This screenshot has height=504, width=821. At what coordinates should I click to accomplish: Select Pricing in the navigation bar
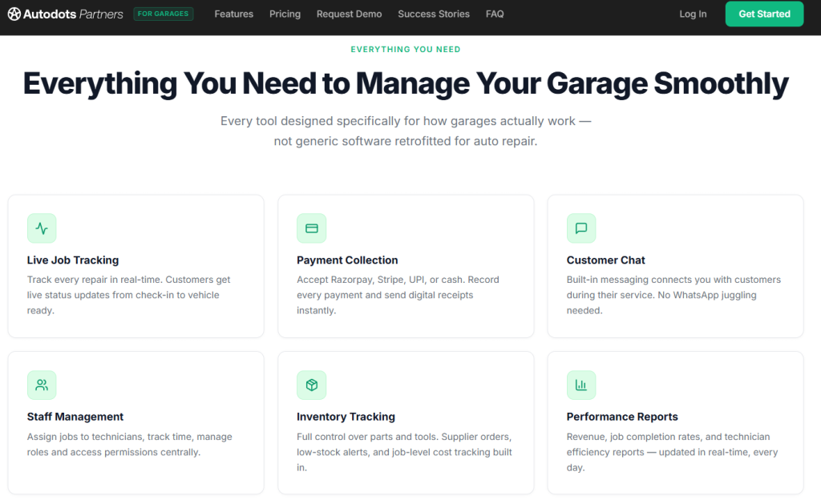[285, 14]
